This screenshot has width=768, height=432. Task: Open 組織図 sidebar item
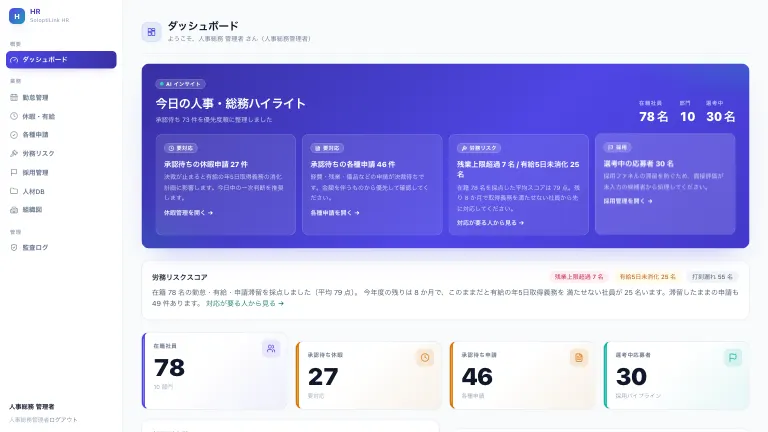coord(61,210)
